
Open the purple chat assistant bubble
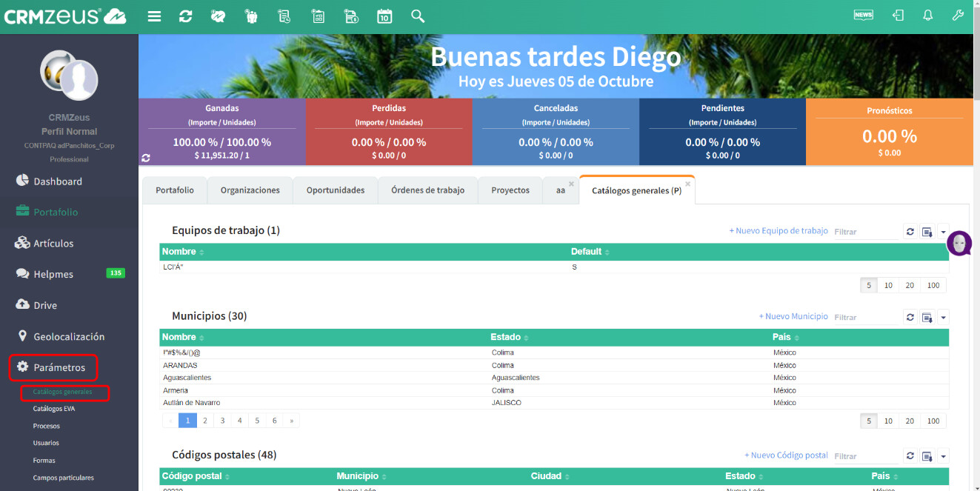(x=959, y=243)
